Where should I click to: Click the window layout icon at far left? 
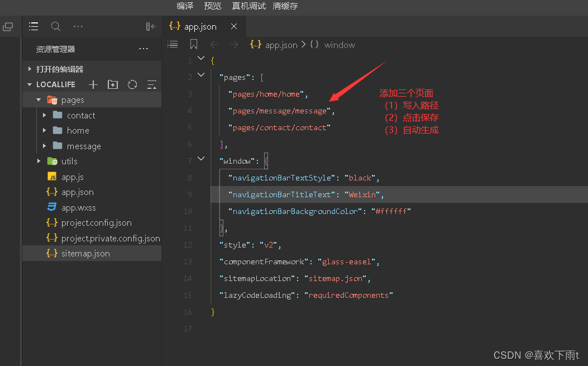(8, 27)
